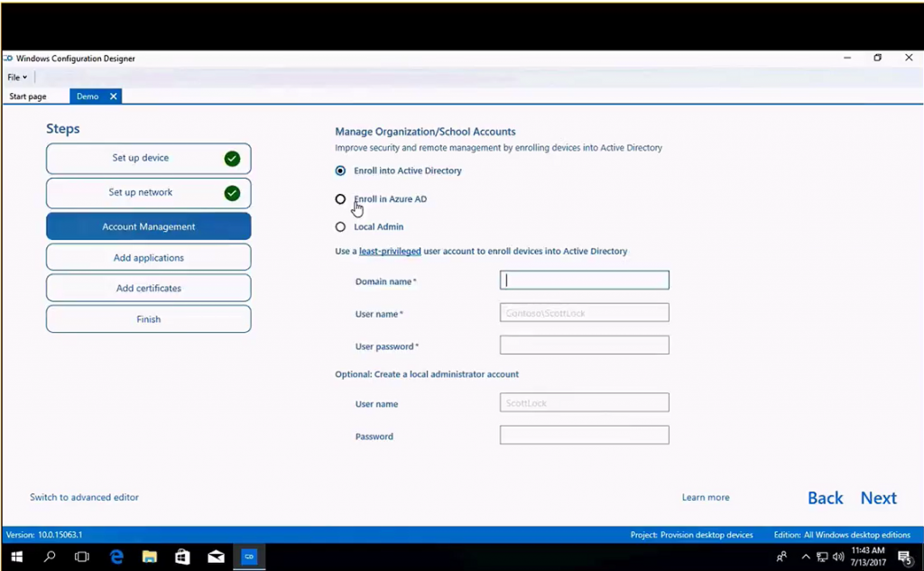The width and height of the screenshot is (924, 571).
Task: Click the Version 10.0.15063.1 status text
Action: (44, 535)
